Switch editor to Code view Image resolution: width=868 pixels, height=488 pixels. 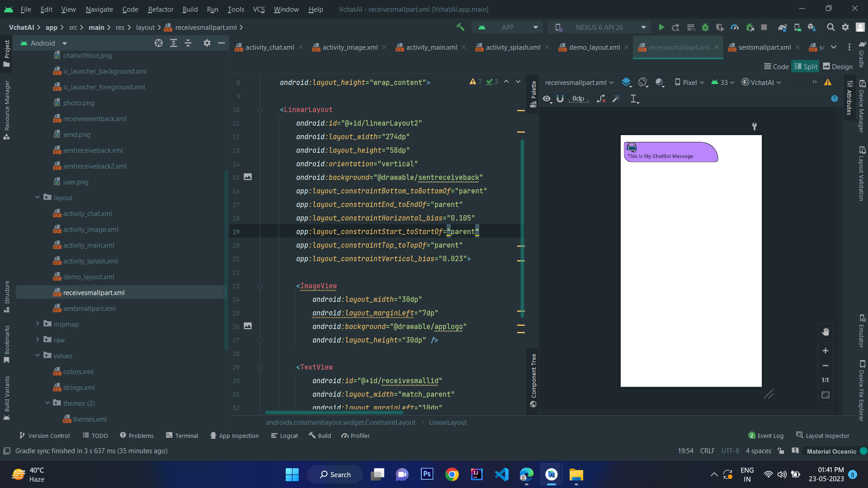pyautogui.click(x=776, y=66)
